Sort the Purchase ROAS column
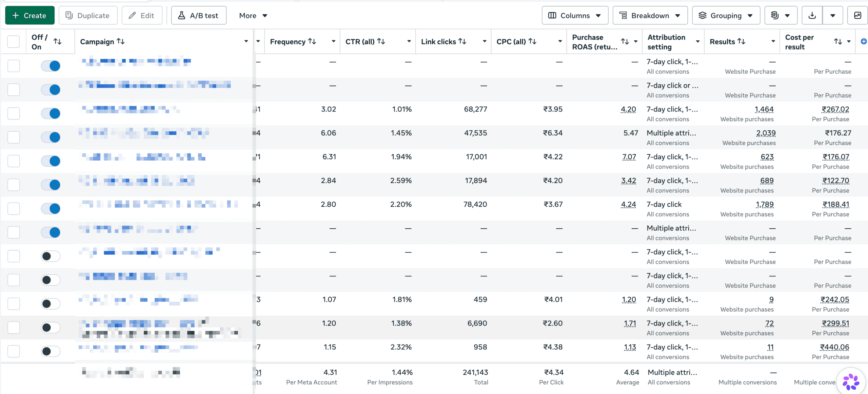 625,42
